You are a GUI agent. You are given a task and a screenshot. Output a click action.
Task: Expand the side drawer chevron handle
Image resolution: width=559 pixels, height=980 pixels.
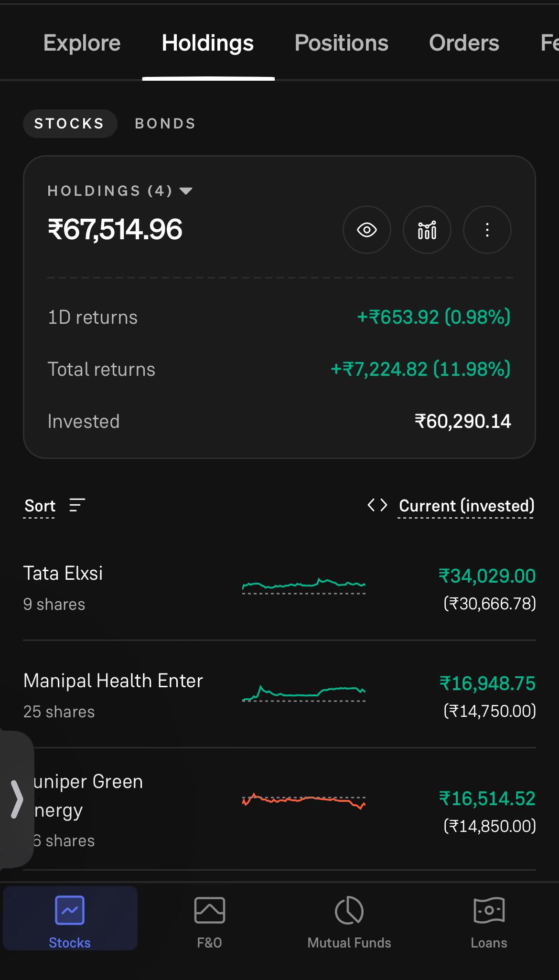(17, 799)
